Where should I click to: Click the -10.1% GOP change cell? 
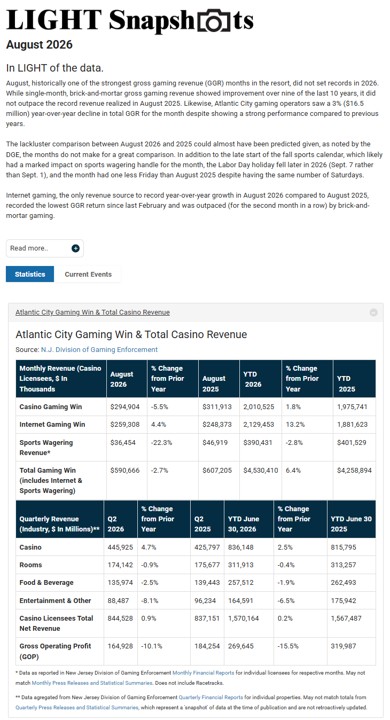152,646
